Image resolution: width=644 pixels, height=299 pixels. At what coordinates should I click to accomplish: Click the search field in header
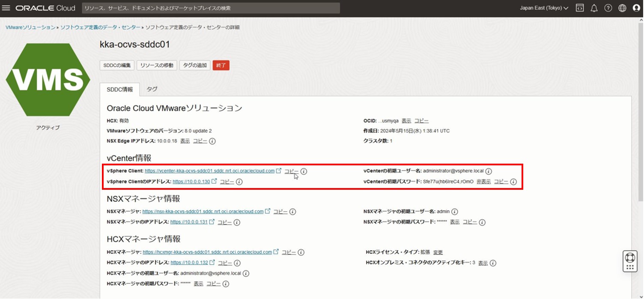coord(210,8)
